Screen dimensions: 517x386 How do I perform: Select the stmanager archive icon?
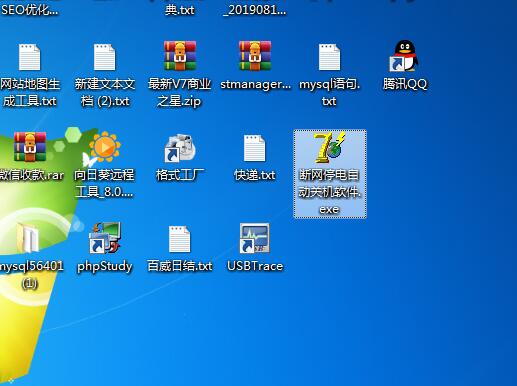255,56
